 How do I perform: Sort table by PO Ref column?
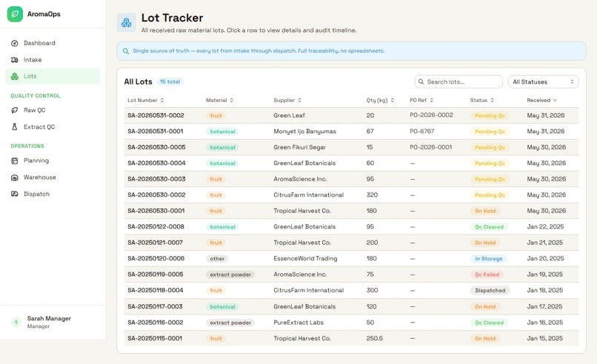[421, 100]
